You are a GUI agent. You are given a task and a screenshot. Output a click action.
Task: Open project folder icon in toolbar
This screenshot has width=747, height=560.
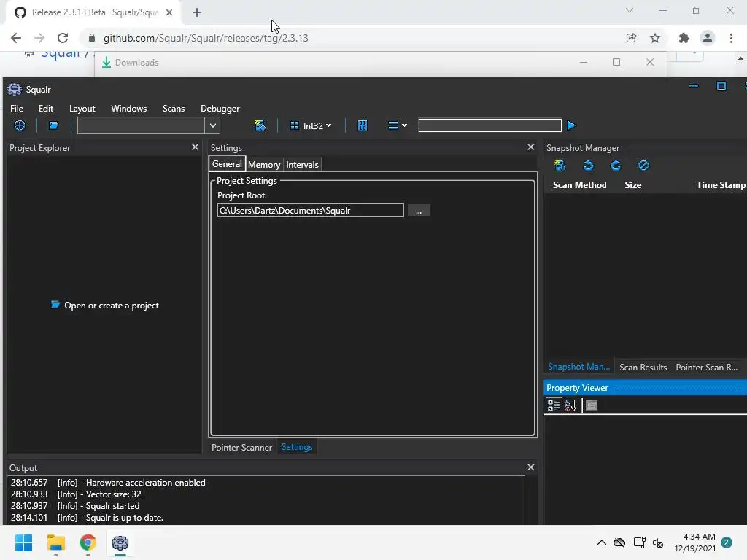(53, 125)
